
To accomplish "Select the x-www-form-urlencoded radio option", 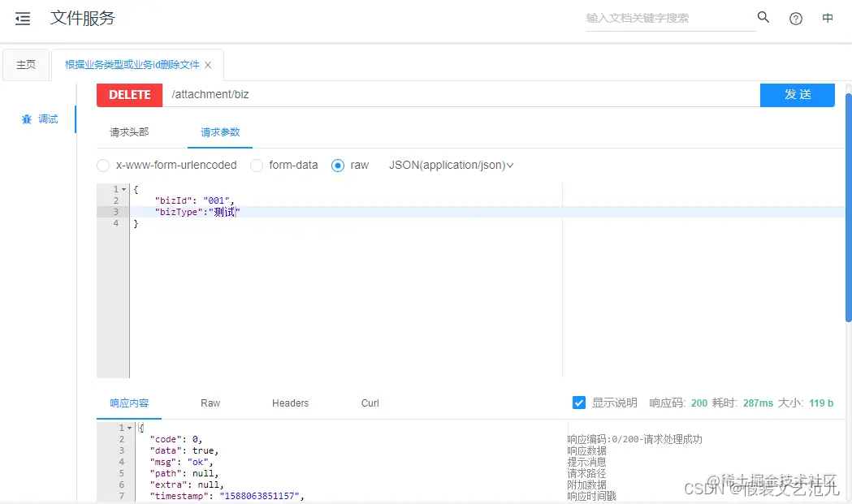I will (103, 165).
